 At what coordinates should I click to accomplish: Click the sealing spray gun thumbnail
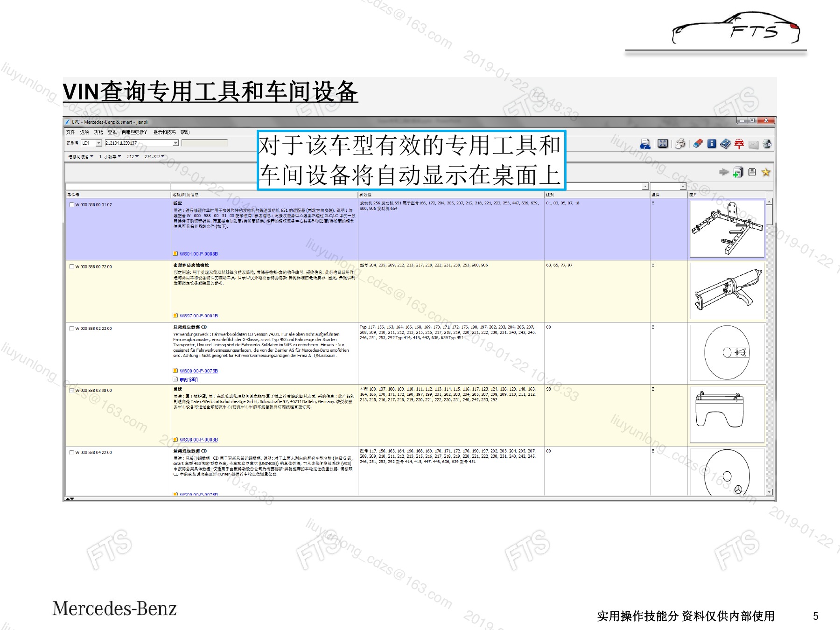pyautogui.click(x=727, y=291)
